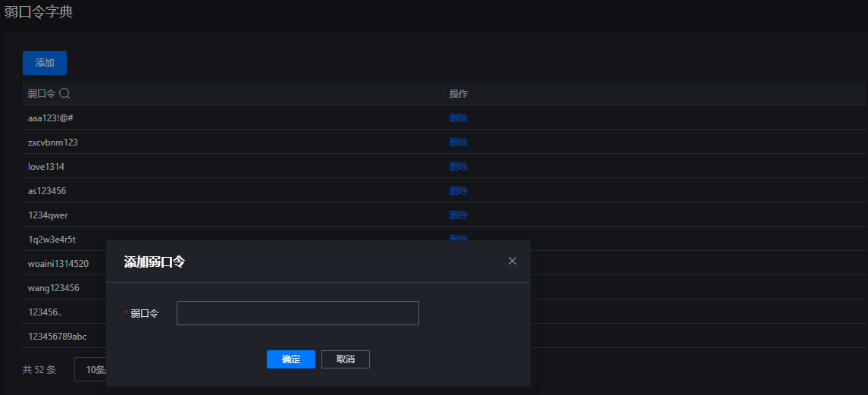Click the 添加弱口令 dialog title
Screen dimensions: 868x395
(155, 262)
